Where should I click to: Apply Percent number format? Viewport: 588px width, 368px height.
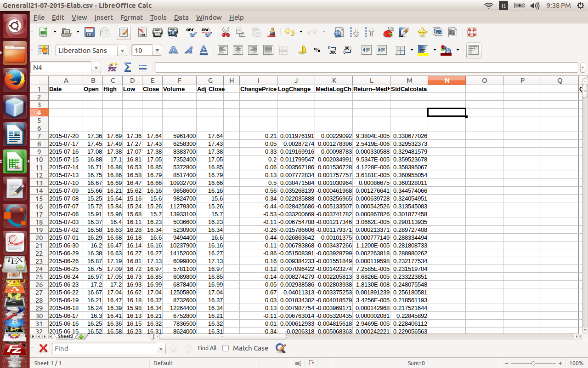coord(317,50)
